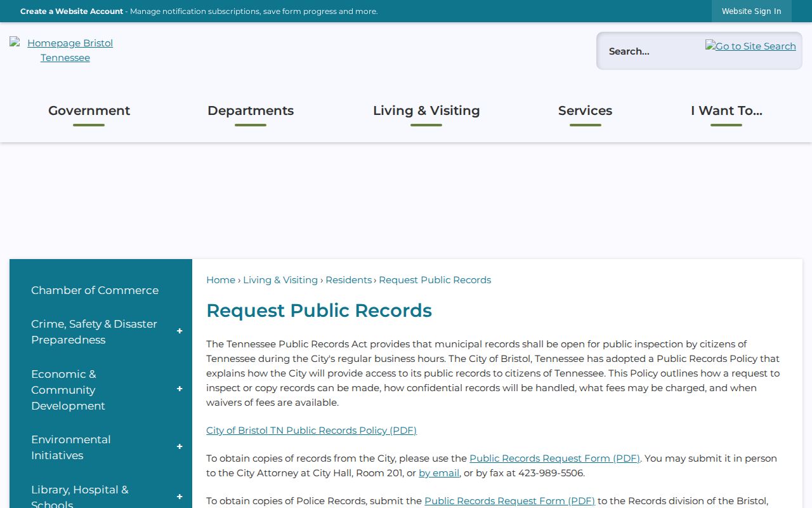
Task: Click the Website Sign In button
Action: pyautogui.click(x=752, y=11)
